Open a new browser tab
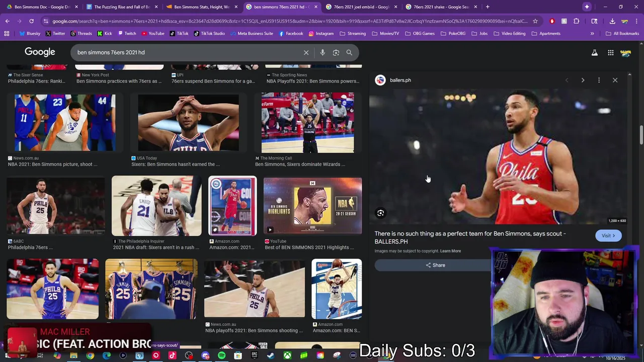Screen dimensions: 644x362 tap(488, 7)
